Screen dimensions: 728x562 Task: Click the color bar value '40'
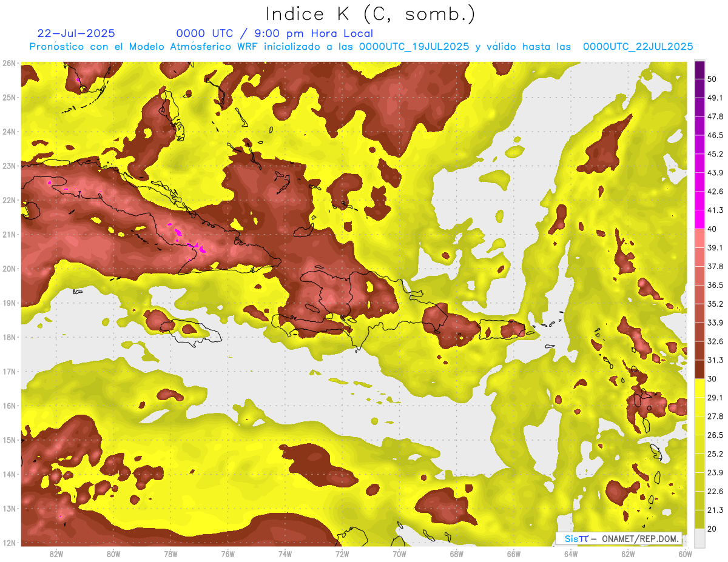tap(712, 229)
